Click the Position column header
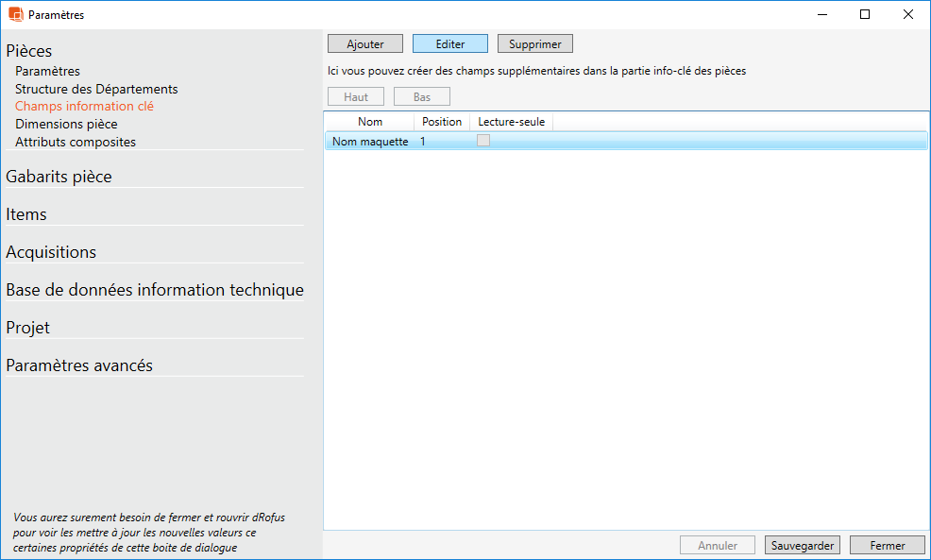Image resolution: width=931 pixels, height=560 pixels. [x=442, y=122]
